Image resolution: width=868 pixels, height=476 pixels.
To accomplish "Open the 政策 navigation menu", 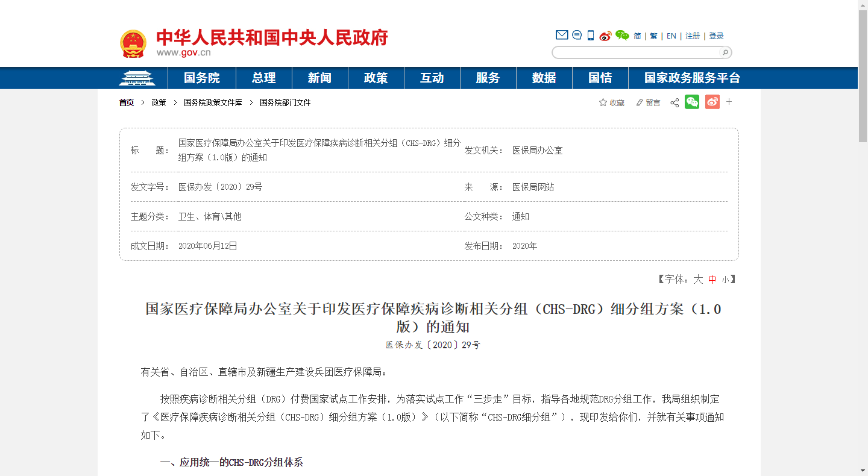I will coord(376,78).
